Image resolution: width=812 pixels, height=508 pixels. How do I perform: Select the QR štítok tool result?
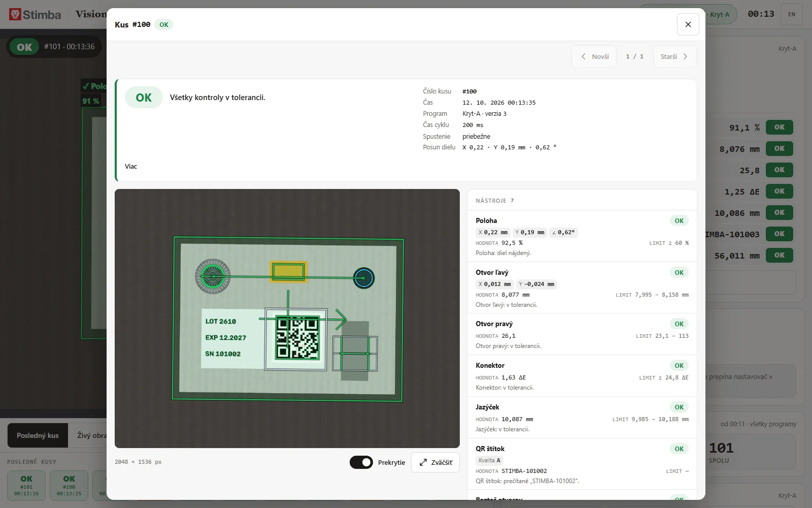[x=582, y=464]
